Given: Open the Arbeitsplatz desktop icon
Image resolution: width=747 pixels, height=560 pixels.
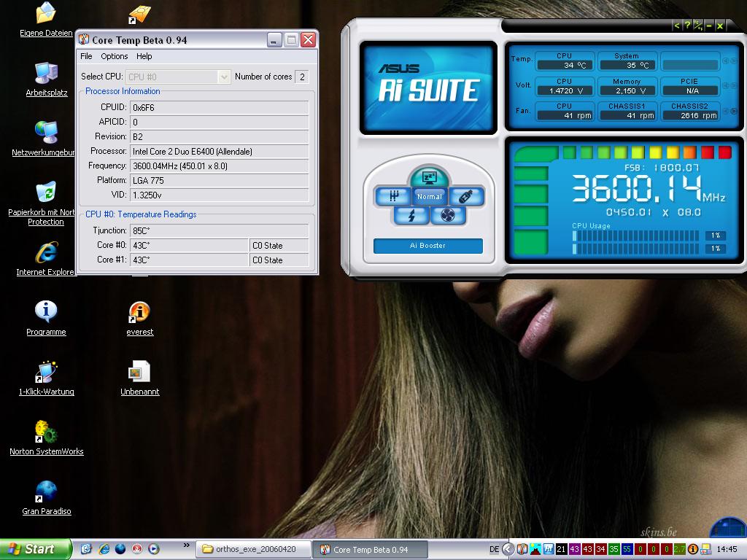Looking at the screenshot, I should (x=46, y=79).
